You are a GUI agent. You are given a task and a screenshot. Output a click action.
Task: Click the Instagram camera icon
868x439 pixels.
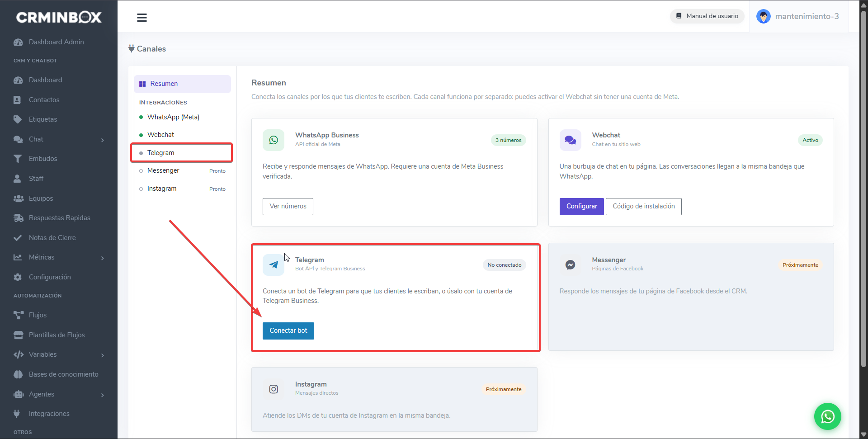click(x=274, y=389)
